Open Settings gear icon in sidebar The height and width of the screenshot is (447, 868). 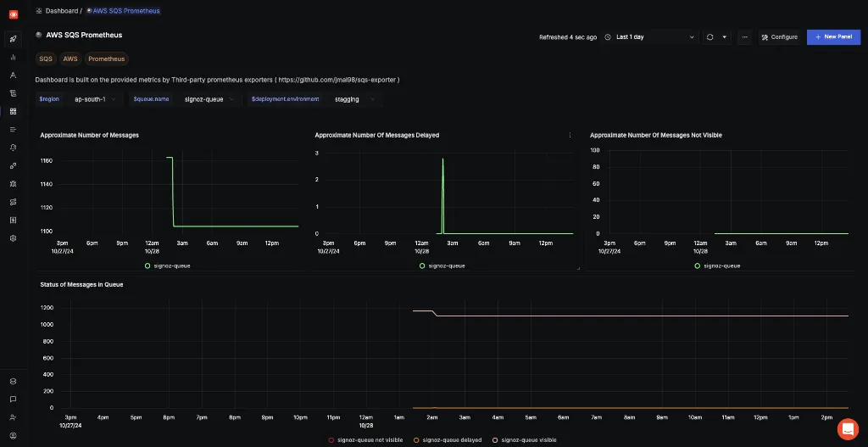[x=14, y=238]
